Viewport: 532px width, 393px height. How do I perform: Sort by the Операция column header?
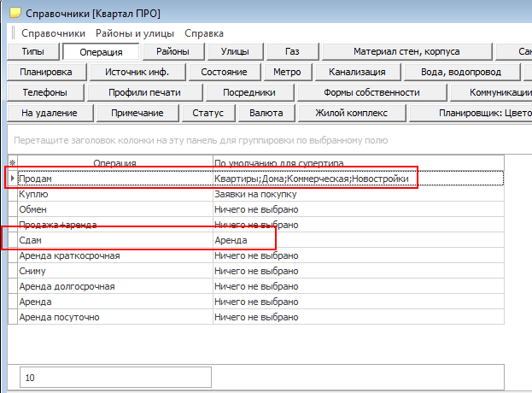pos(114,162)
